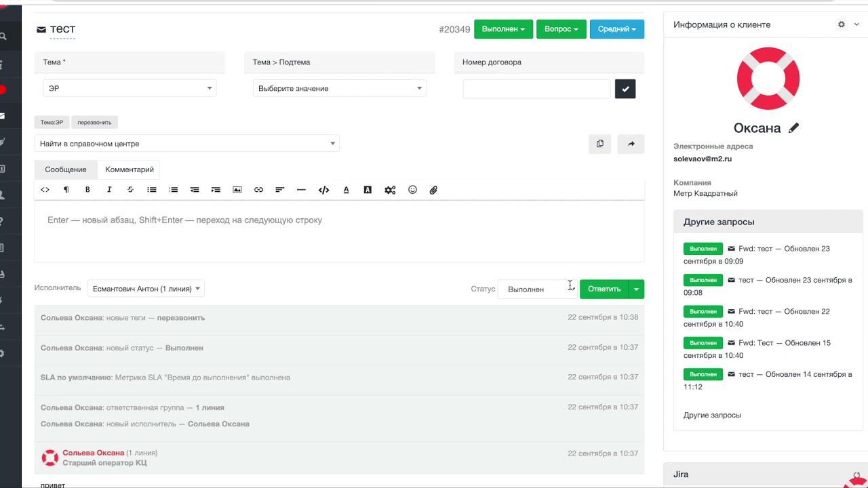The height and width of the screenshot is (488, 868).
Task: Click ticket number #20349
Action: [454, 29]
